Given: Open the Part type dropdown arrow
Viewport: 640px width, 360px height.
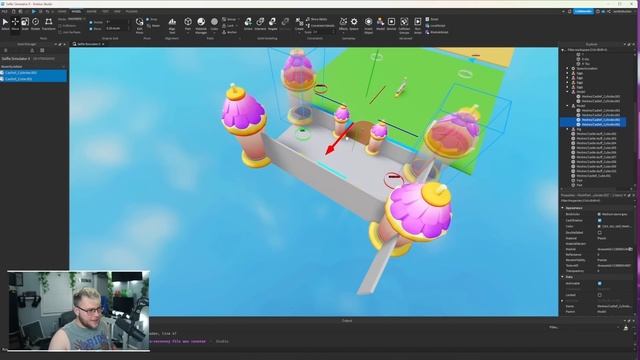Looking at the screenshot, I should coord(188,33).
